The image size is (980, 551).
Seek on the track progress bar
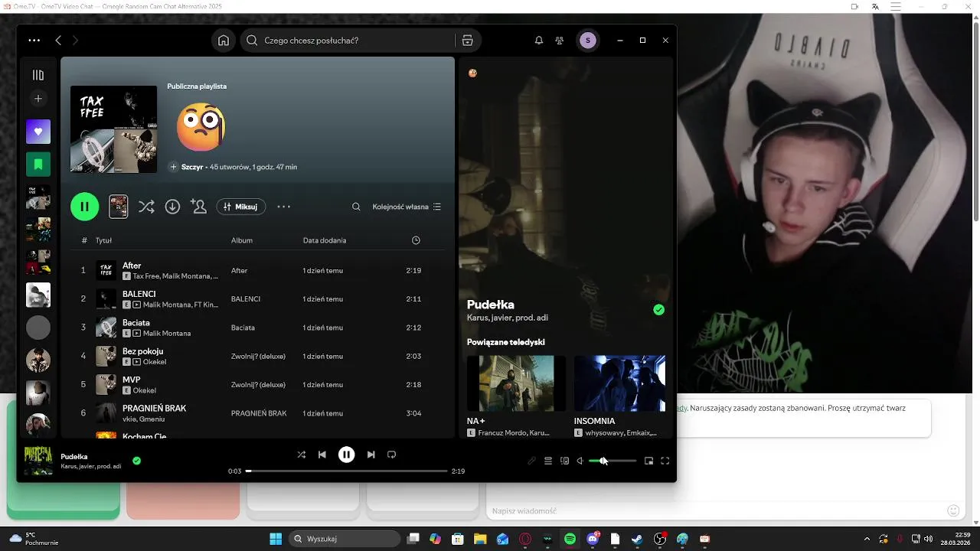tap(346, 471)
